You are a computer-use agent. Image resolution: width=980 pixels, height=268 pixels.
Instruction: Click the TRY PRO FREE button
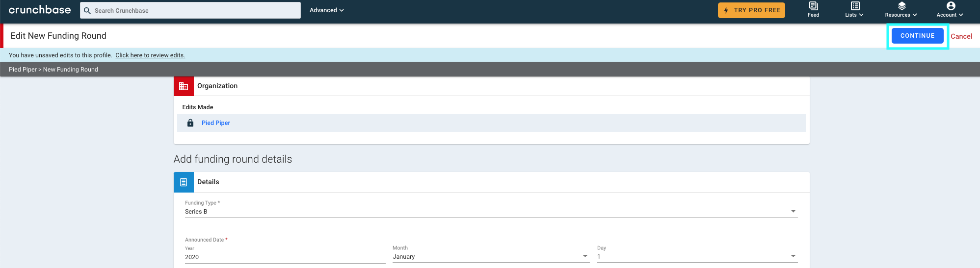(751, 10)
